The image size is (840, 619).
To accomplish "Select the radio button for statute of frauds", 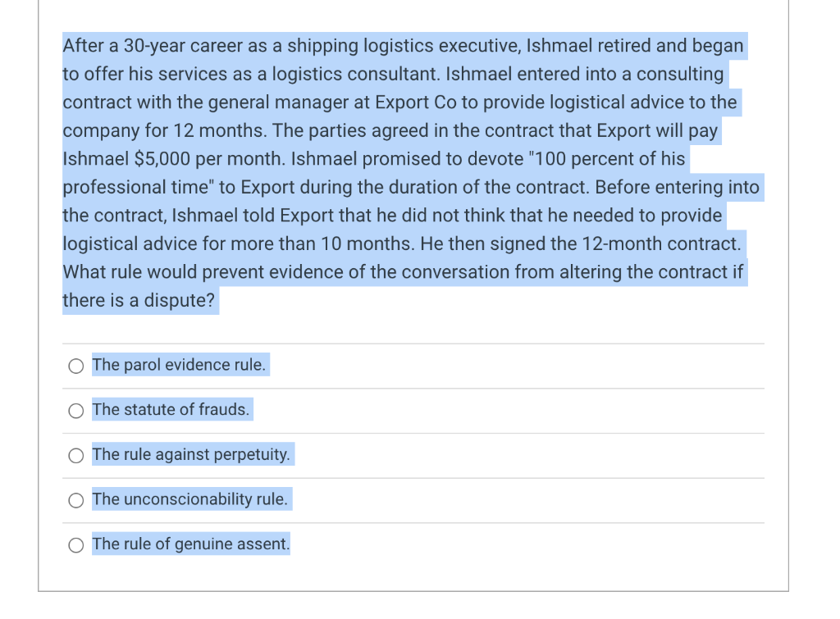I will (75, 411).
